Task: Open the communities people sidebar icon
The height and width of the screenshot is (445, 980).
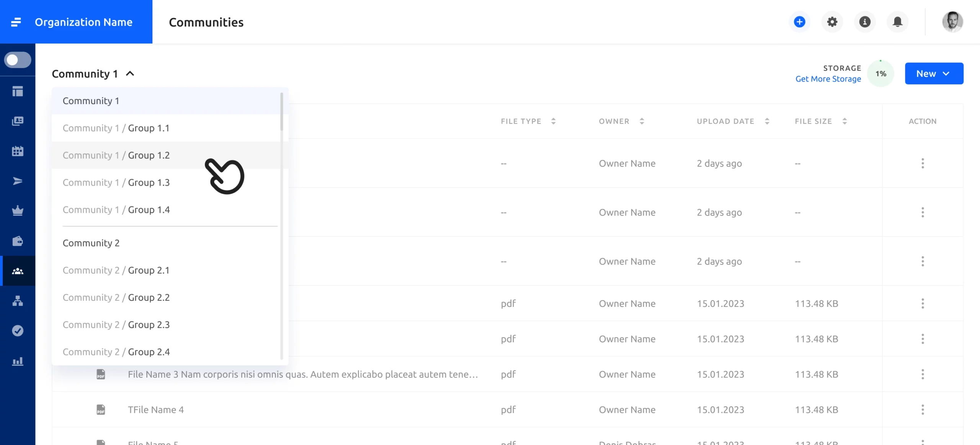Action: coord(18,271)
